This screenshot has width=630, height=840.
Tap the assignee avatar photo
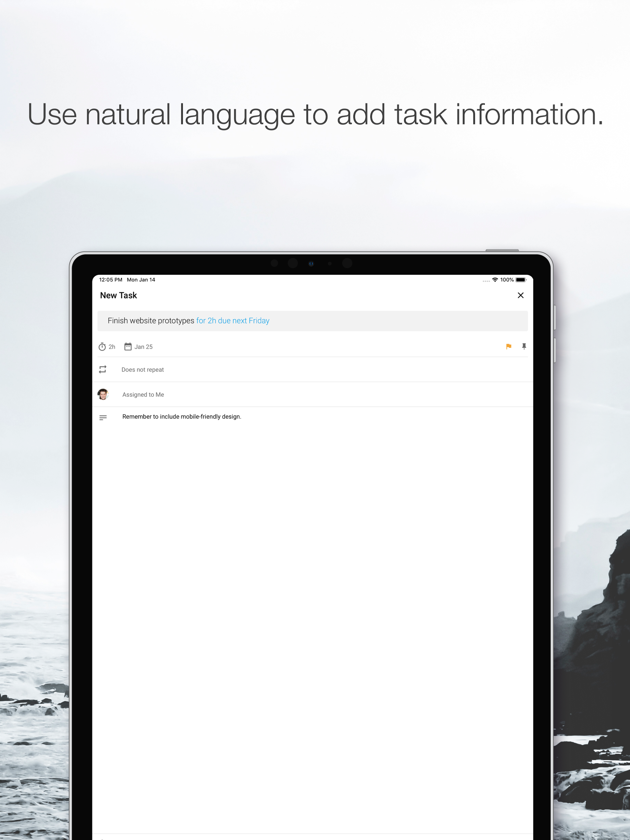(x=103, y=394)
